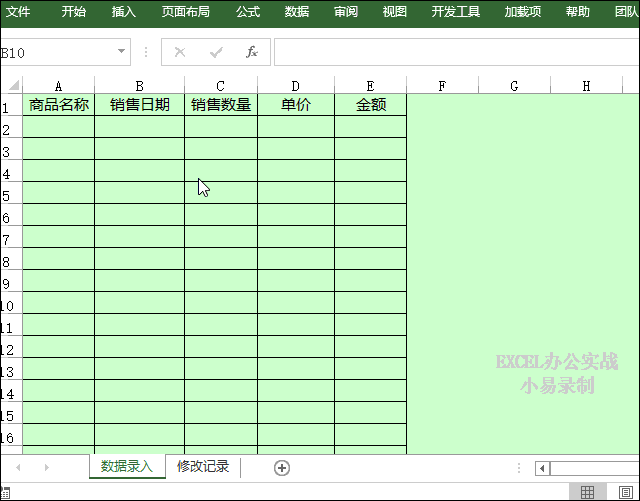The height and width of the screenshot is (501, 640).
Task: Open the 加载项 ribbon tab
Action: pos(523,11)
